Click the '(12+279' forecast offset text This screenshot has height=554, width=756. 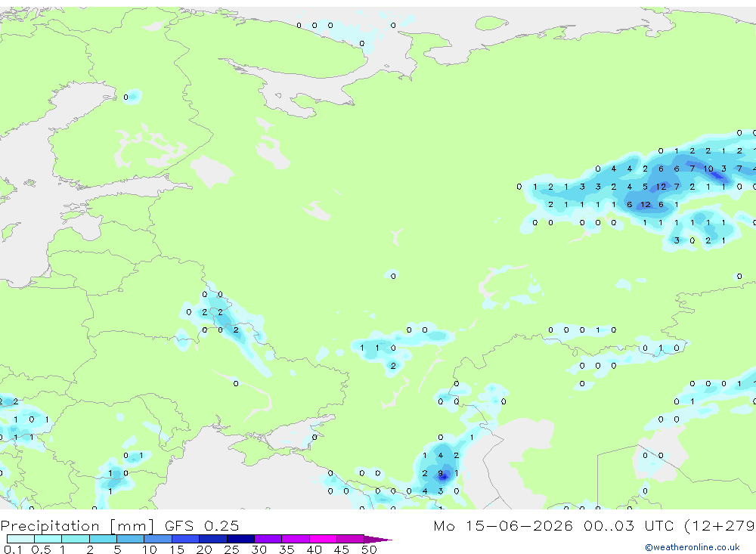tap(720, 525)
